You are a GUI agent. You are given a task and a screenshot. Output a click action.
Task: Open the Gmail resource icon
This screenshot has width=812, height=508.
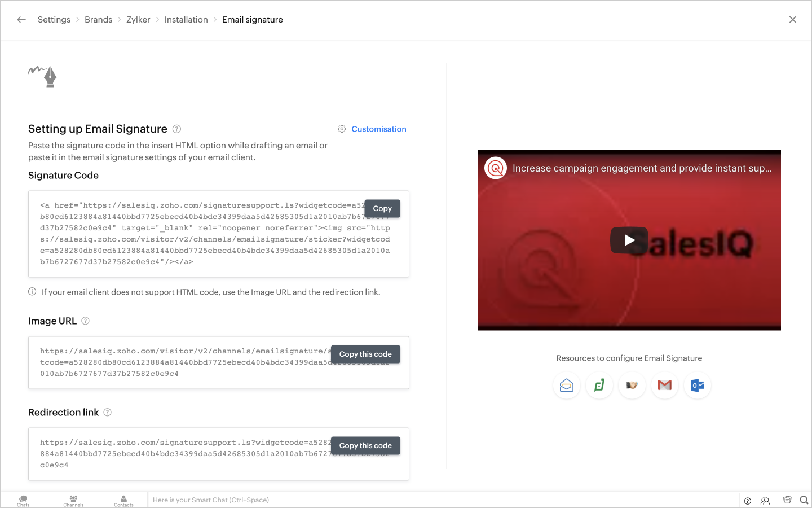click(665, 386)
